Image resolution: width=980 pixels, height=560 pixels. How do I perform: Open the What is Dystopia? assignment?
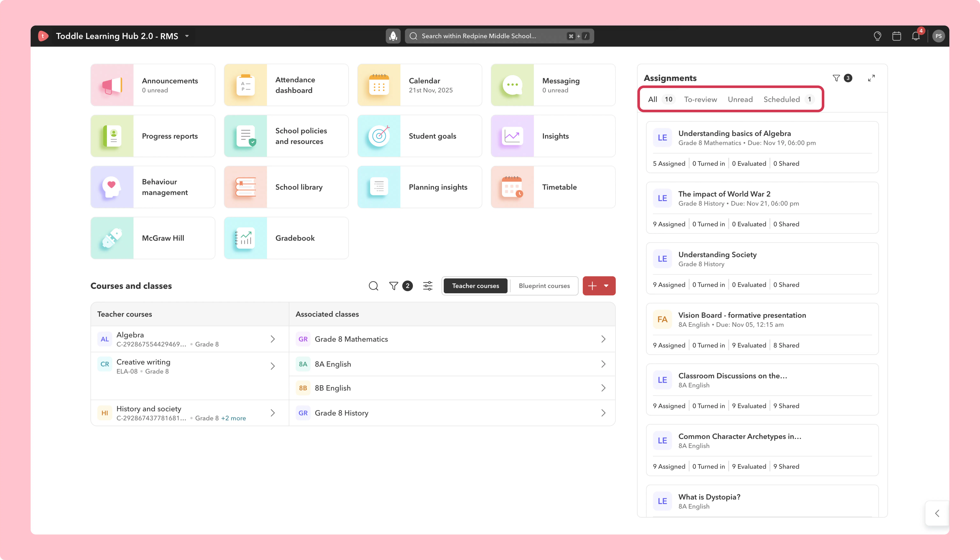[762, 501]
